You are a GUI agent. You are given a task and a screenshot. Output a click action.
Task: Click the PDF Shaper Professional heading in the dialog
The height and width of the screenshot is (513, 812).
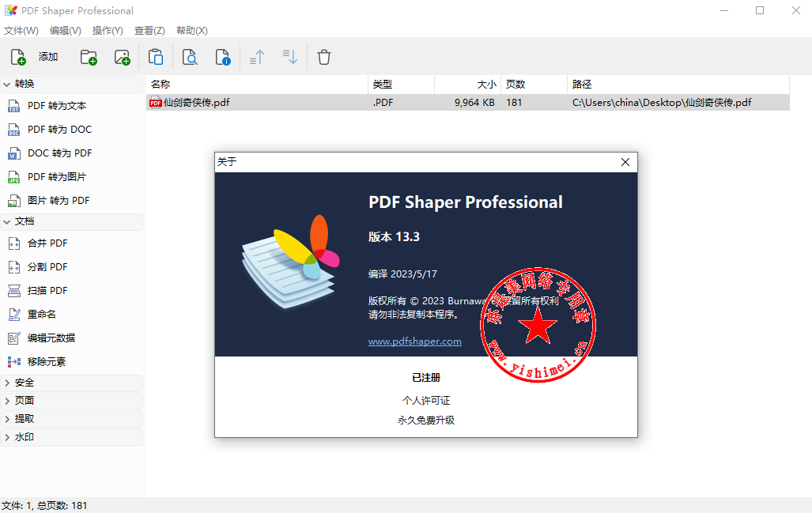point(466,202)
